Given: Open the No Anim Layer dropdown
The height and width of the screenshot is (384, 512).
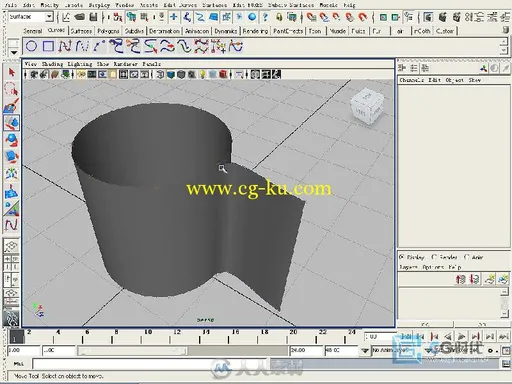Looking at the screenshot, I should (x=365, y=351).
